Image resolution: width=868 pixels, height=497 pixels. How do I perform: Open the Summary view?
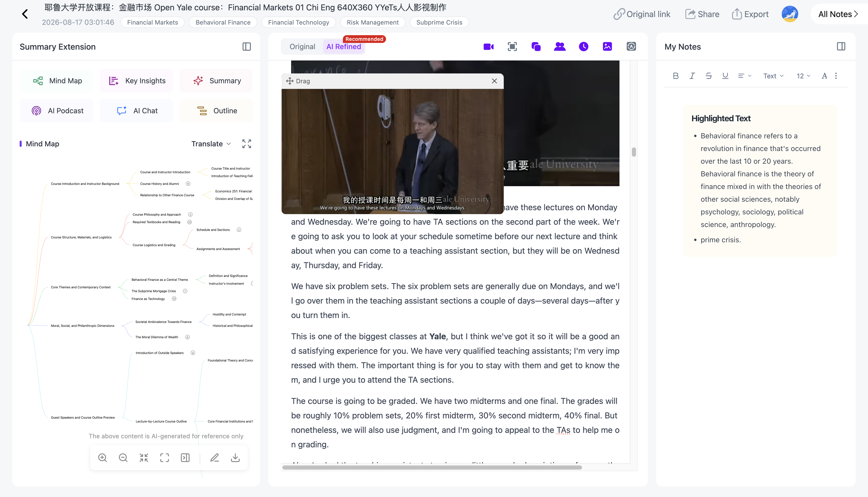[x=216, y=81]
